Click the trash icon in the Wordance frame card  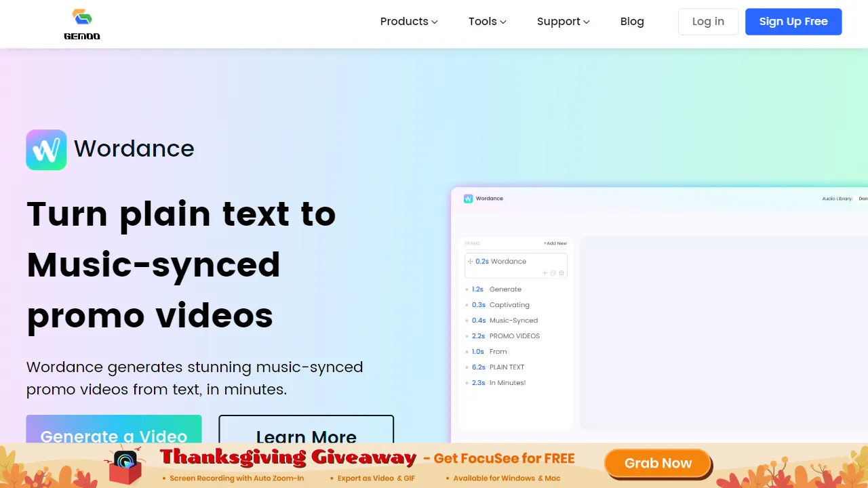click(x=561, y=273)
